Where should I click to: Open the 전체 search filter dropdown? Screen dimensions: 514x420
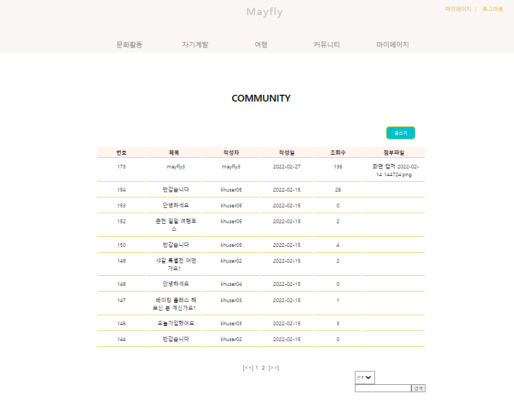(x=364, y=377)
